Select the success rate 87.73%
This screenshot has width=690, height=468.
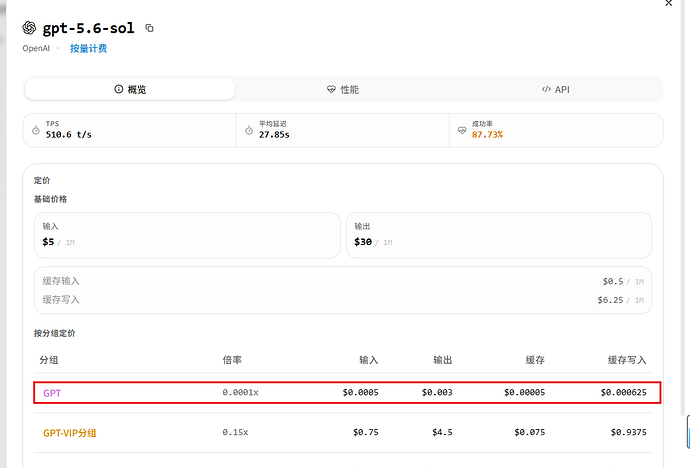[x=488, y=135]
